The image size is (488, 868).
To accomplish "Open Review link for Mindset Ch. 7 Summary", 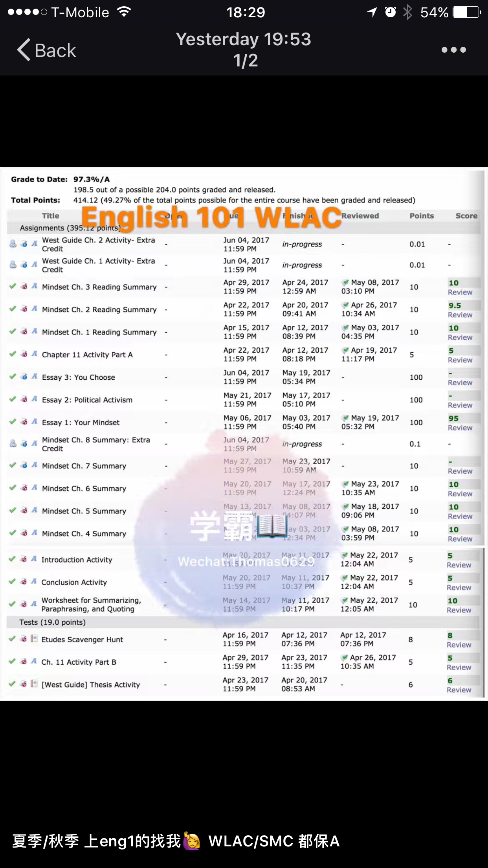I will click(x=460, y=471).
